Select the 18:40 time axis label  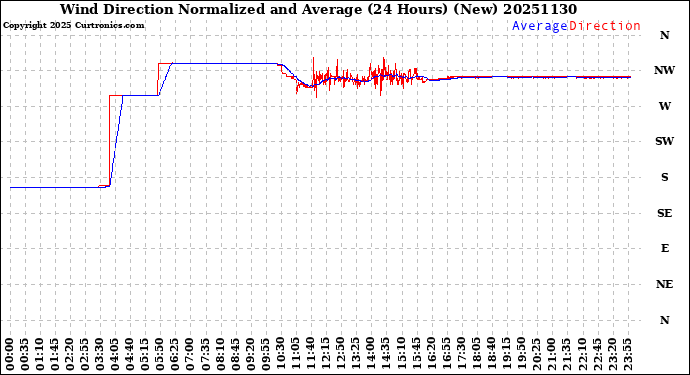[491, 354]
